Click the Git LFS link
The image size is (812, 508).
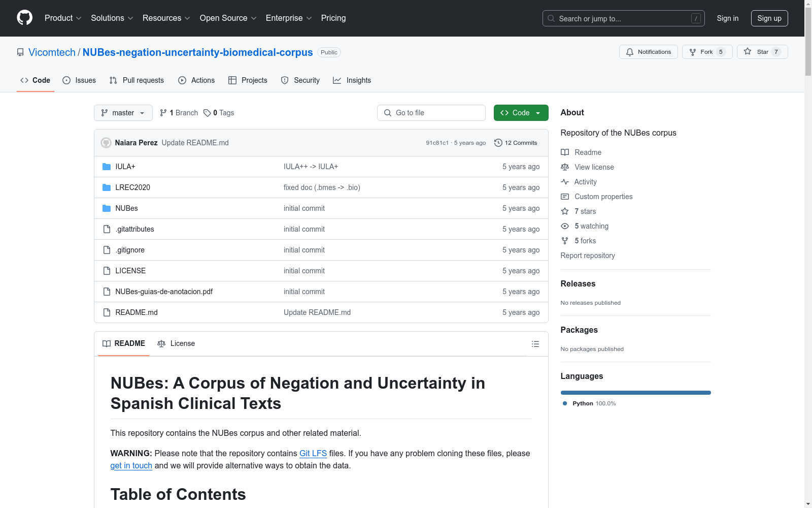coord(313,453)
